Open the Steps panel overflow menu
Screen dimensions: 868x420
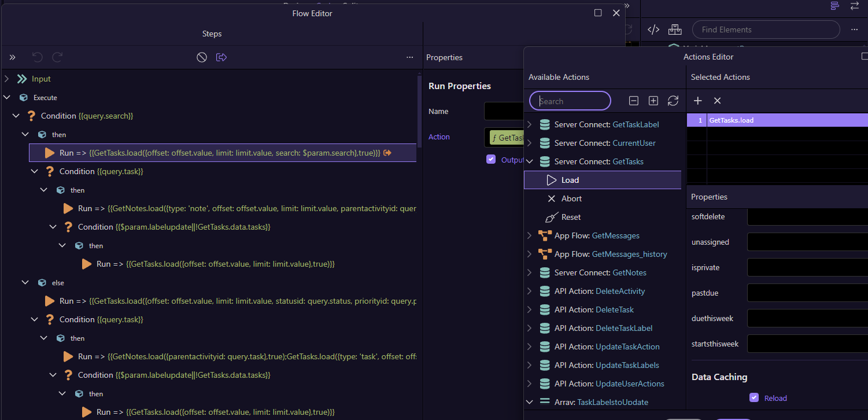click(410, 57)
